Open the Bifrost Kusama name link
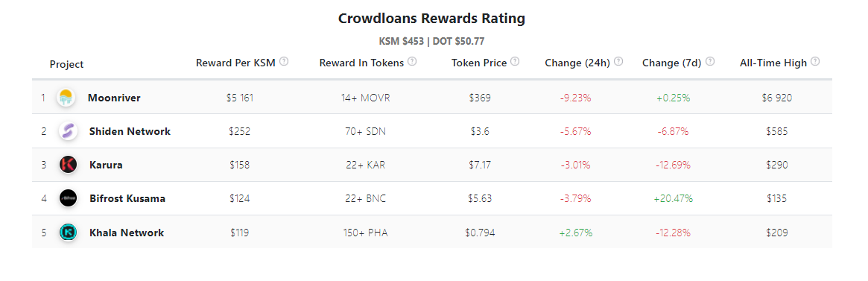868x281 pixels. click(x=127, y=198)
